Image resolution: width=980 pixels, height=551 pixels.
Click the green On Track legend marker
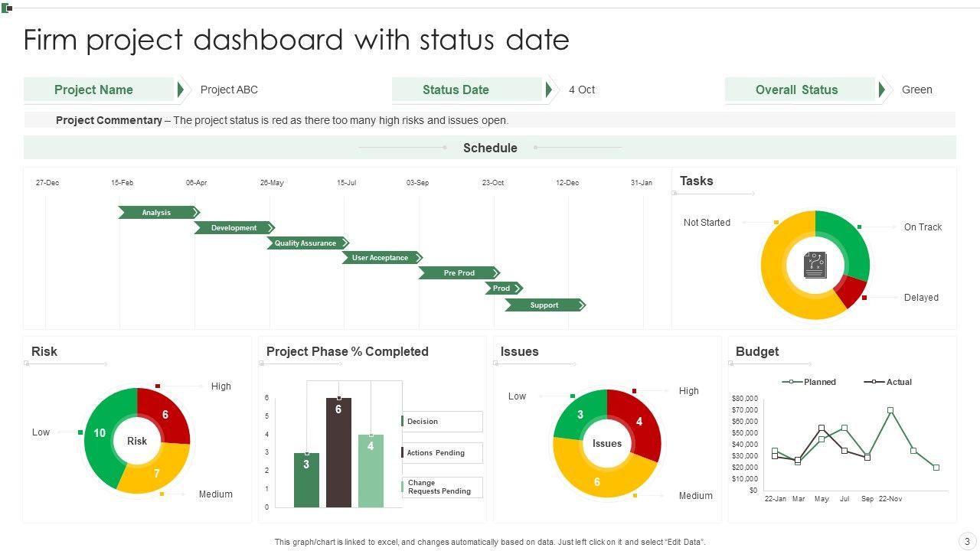[860, 227]
